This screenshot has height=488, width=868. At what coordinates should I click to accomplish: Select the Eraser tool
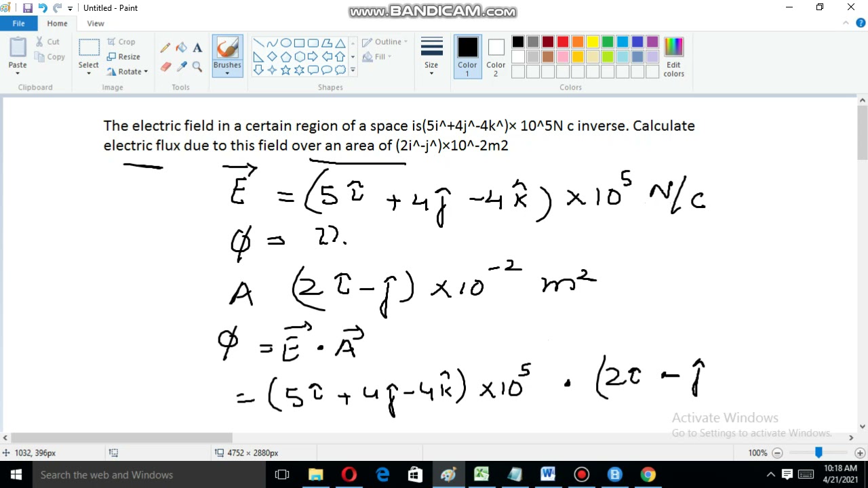tap(165, 66)
